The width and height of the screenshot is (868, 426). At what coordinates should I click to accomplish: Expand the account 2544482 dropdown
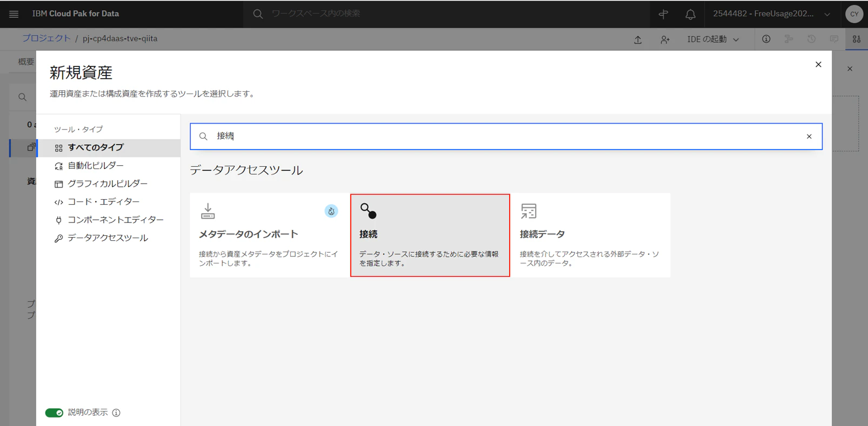point(772,14)
